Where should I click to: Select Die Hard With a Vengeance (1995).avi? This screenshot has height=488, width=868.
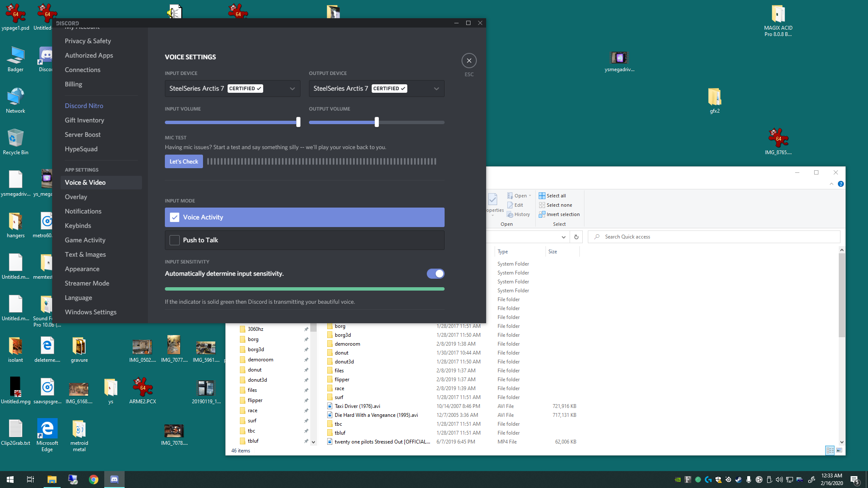click(x=376, y=415)
